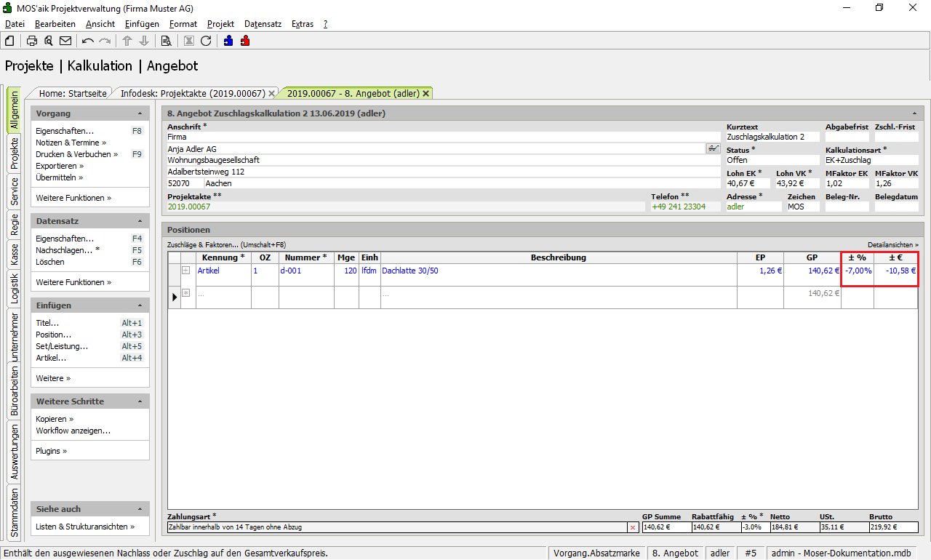Click the printer icon in the toolbar
Viewport: 931px width, 560px height.
click(x=32, y=41)
